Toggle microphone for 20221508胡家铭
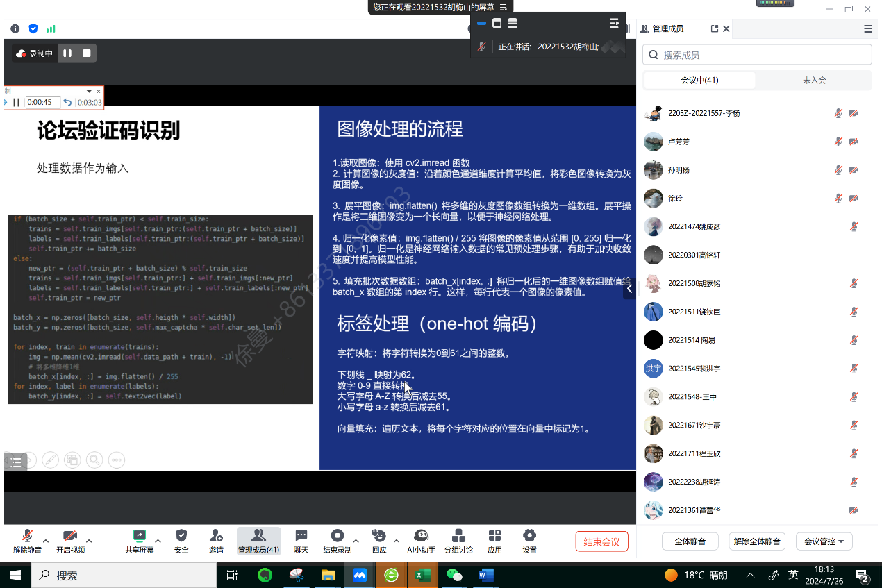The image size is (882, 588). pos(854,283)
